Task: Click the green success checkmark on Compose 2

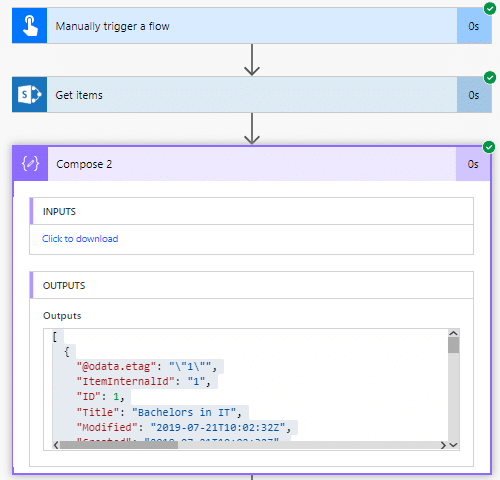Action: click(489, 147)
